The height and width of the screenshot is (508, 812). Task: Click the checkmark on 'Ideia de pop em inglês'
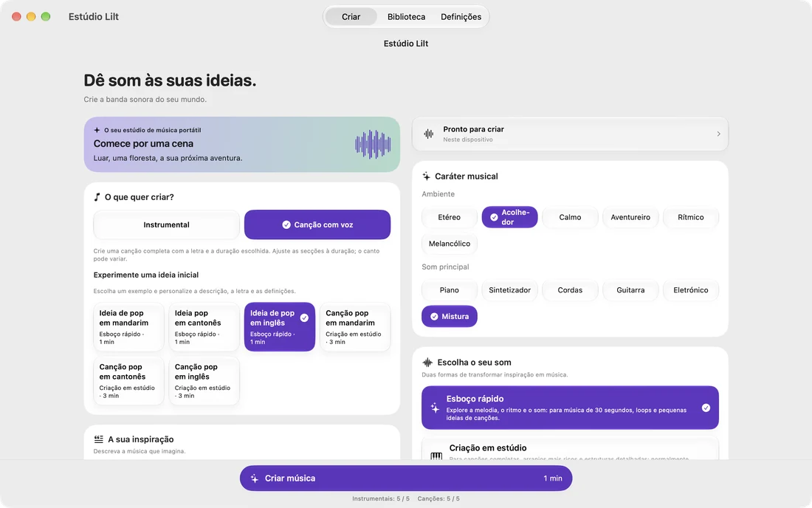click(x=304, y=318)
